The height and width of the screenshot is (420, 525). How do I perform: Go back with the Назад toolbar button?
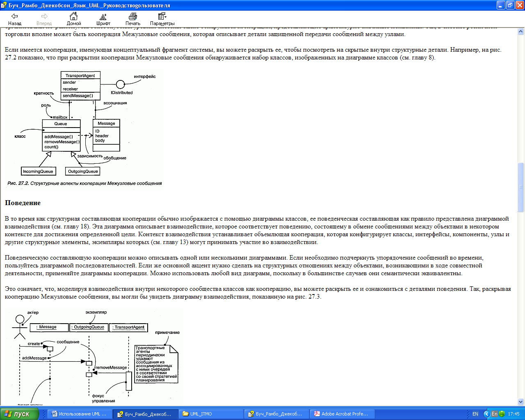(x=15, y=19)
